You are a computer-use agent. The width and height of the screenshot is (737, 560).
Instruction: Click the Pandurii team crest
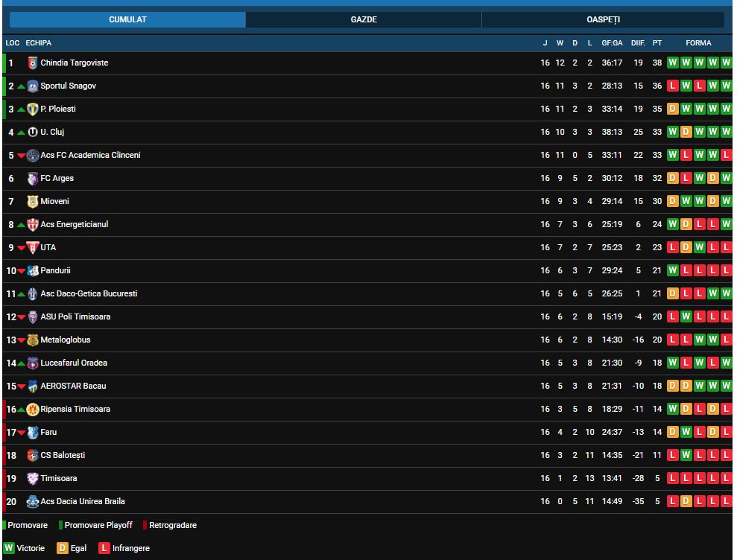click(33, 270)
